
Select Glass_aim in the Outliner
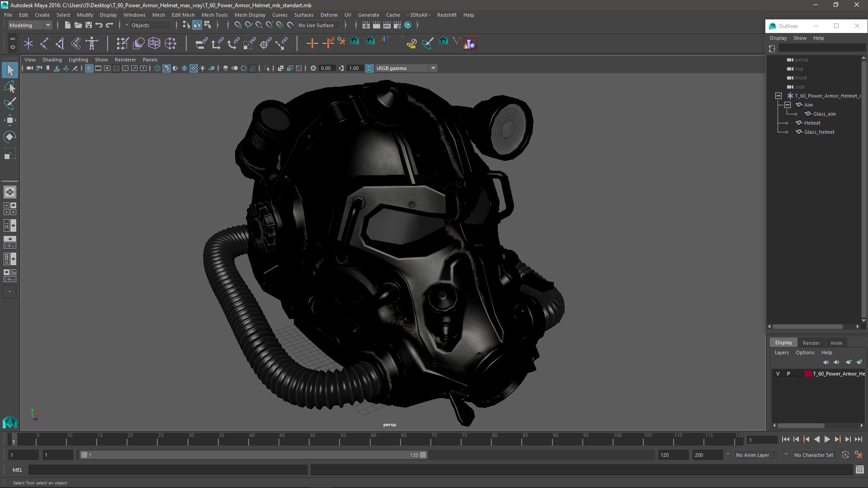pos(824,114)
